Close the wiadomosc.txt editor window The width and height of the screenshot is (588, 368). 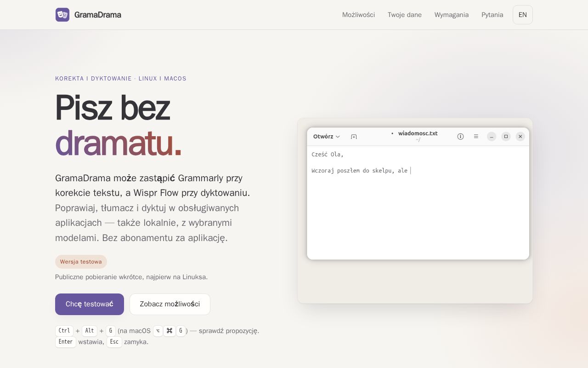[x=520, y=137]
